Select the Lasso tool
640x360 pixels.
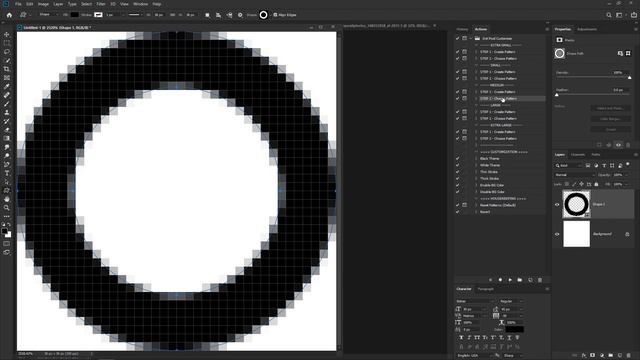pyautogui.click(x=7, y=52)
